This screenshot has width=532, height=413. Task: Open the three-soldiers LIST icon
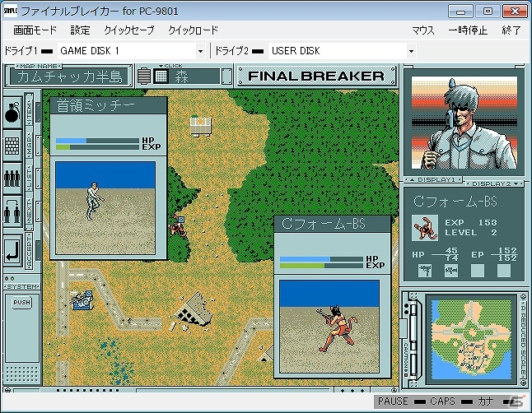pos(12,178)
